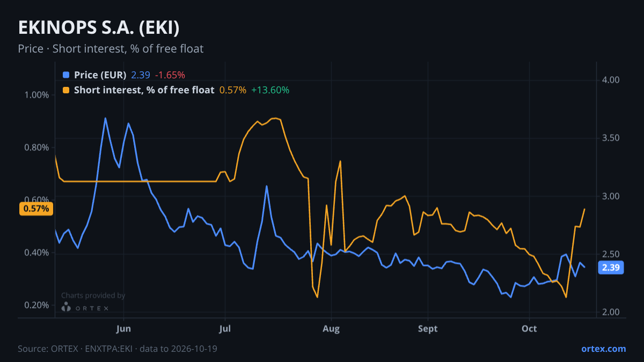Click the subtitle Price · Short interest text
The height and width of the screenshot is (362, 644).
coord(111,49)
